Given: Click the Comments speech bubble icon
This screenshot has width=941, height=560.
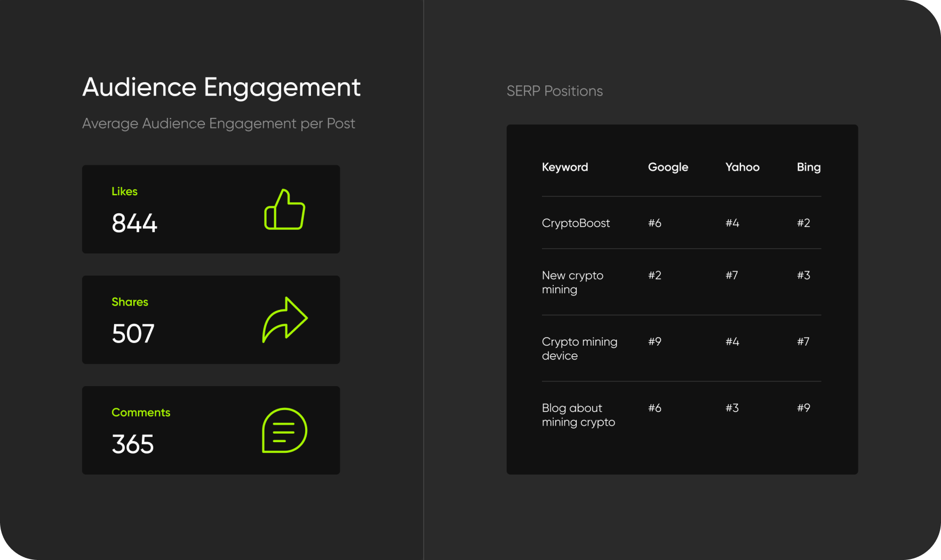Looking at the screenshot, I should click(x=284, y=430).
